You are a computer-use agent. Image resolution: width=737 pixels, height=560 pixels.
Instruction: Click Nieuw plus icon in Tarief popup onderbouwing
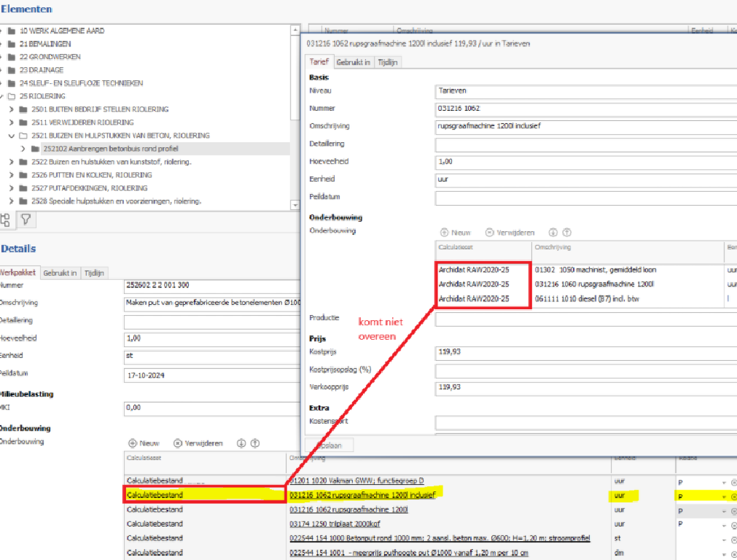(x=444, y=233)
